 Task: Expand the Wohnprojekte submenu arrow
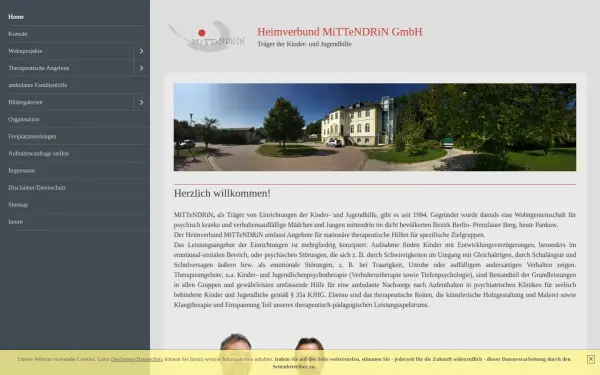(141, 51)
